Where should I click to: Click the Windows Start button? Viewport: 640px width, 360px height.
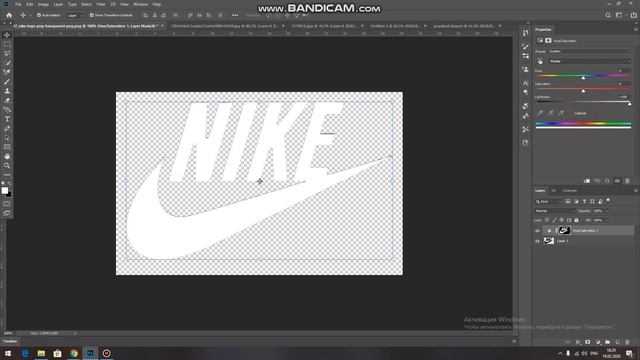coord(8,353)
